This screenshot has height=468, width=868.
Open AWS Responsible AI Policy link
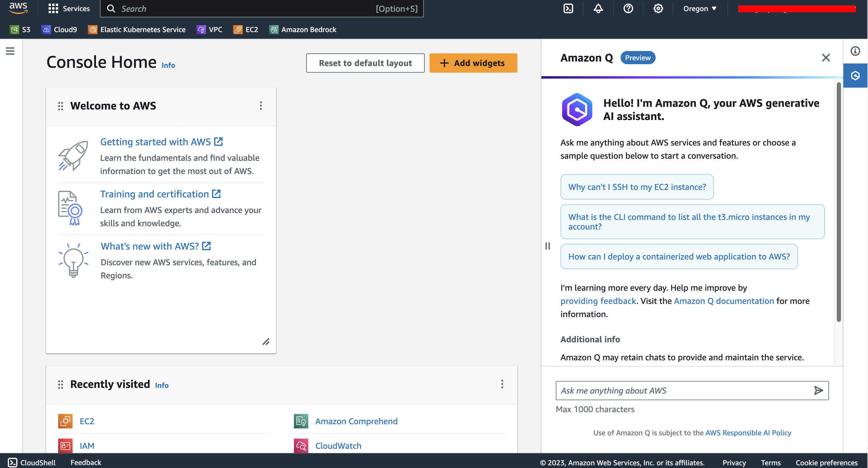point(748,433)
